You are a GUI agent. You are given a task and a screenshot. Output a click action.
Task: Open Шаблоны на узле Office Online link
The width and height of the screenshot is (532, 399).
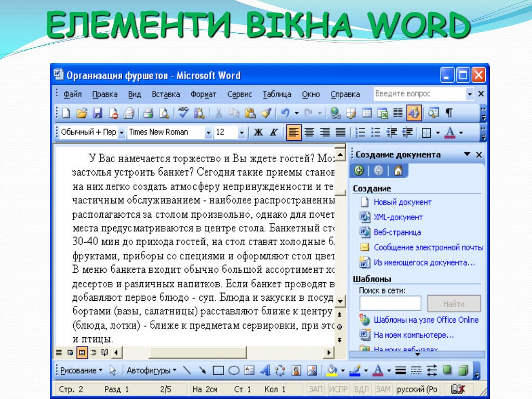tap(426, 320)
